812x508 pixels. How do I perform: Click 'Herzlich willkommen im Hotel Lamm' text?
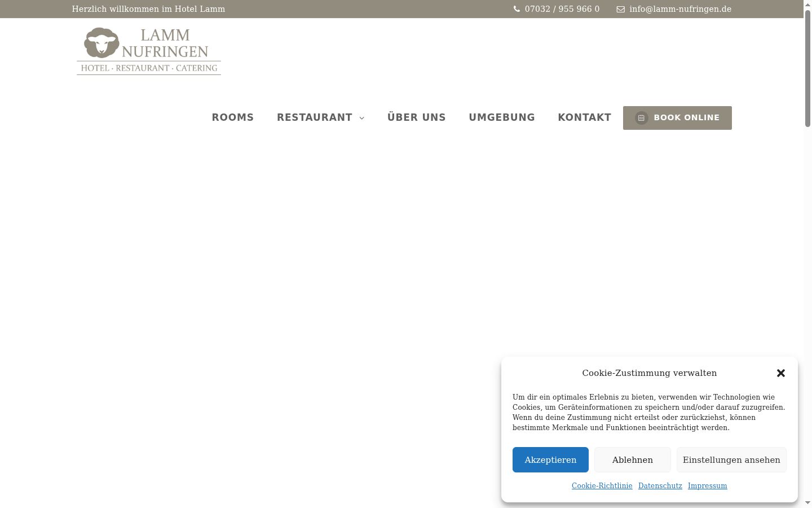click(148, 9)
